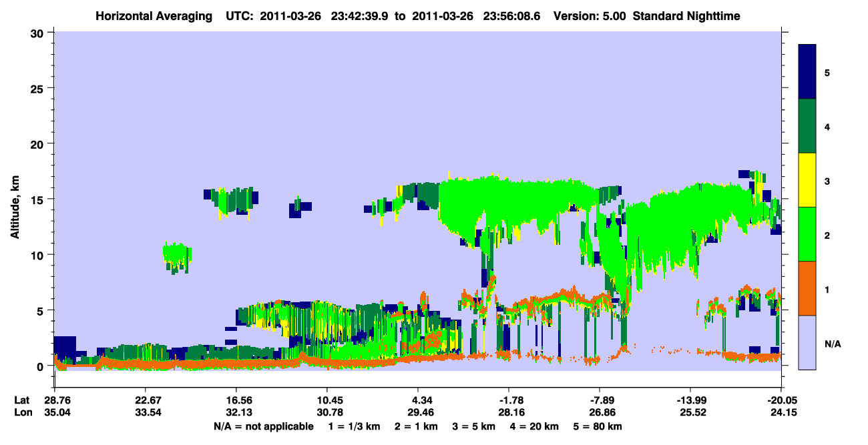Click the longitude value 32.13

click(236, 413)
